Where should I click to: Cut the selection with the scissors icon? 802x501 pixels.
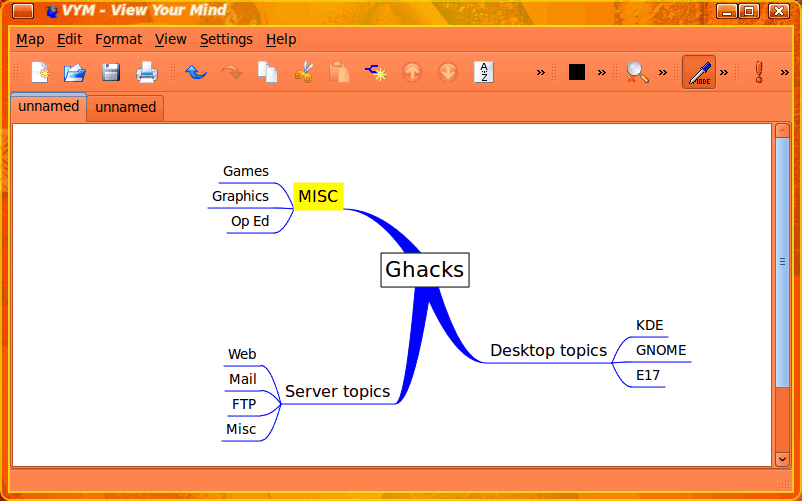point(303,72)
